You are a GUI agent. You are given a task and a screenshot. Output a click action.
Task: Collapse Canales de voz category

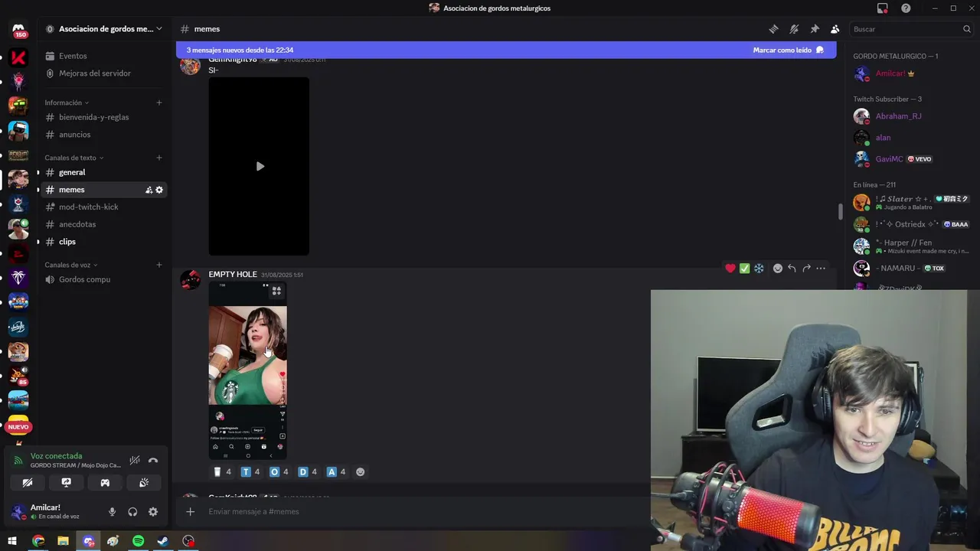[x=71, y=265]
